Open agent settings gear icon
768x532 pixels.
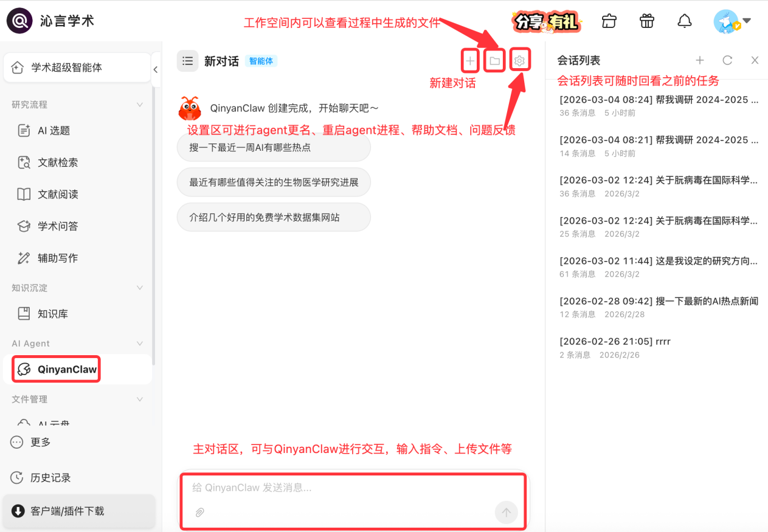pyautogui.click(x=519, y=61)
